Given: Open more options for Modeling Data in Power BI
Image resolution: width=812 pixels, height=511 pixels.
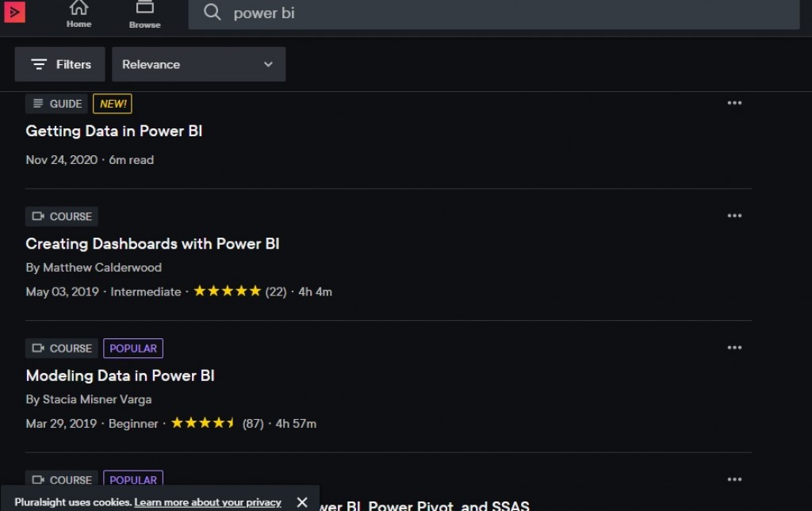Looking at the screenshot, I should pyautogui.click(x=734, y=348).
